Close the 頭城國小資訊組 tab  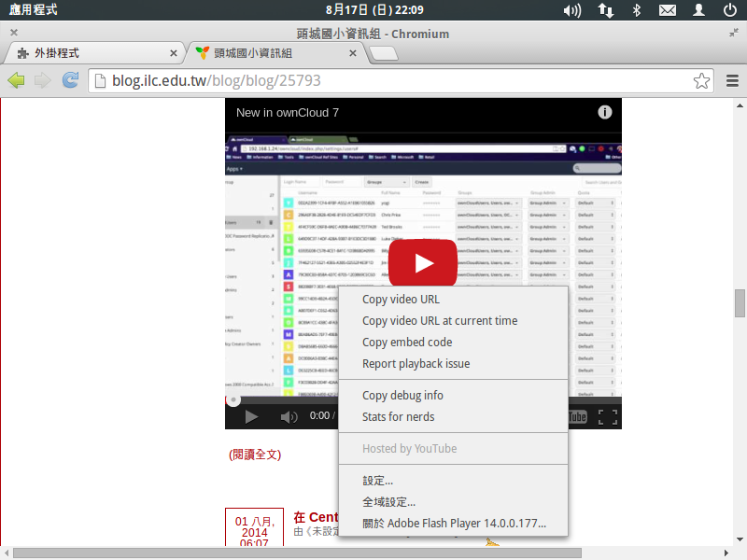353,53
